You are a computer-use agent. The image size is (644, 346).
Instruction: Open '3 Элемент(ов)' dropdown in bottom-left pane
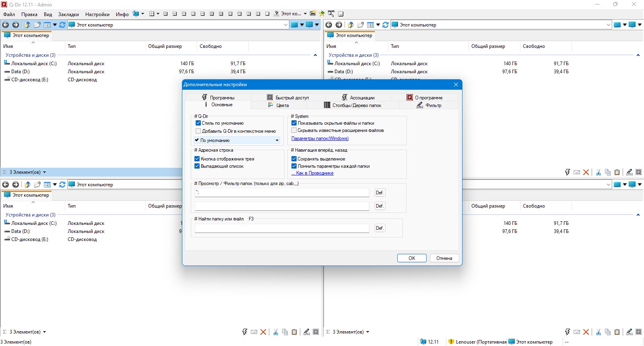[44, 332]
